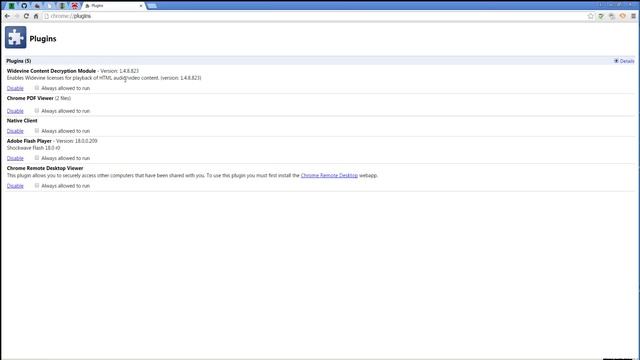This screenshot has width=640, height=360.
Task: Check Always allowed for Native Client
Action: 37,131
